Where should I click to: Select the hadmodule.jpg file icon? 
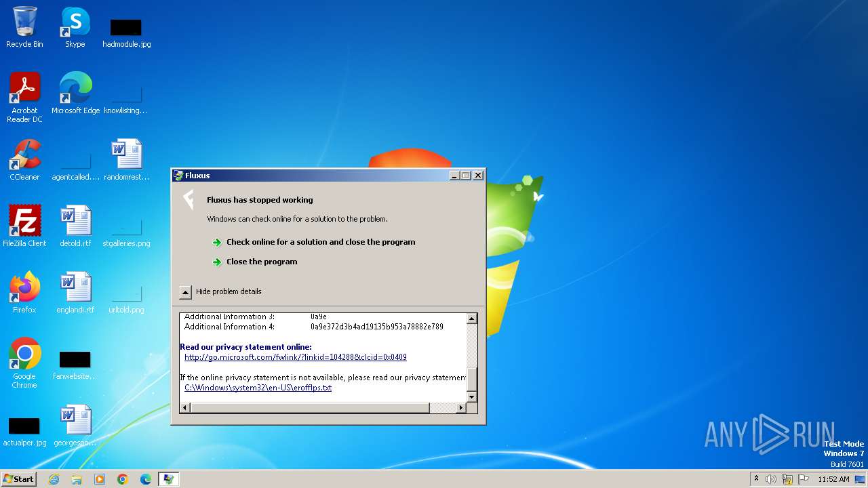coord(126,33)
